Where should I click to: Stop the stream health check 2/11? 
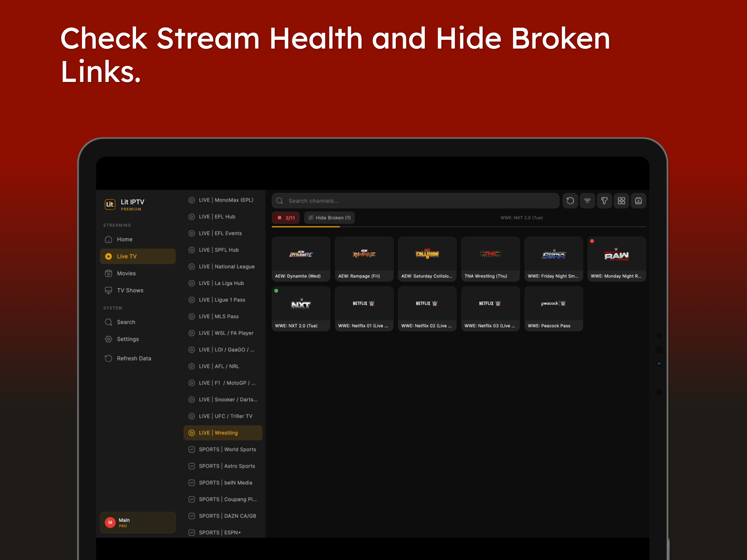coord(286,218)
